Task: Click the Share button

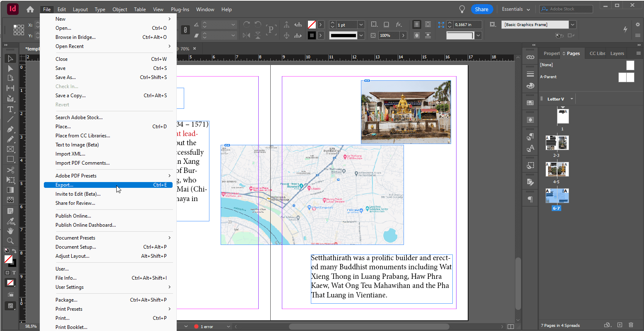Action: point(482,9)
